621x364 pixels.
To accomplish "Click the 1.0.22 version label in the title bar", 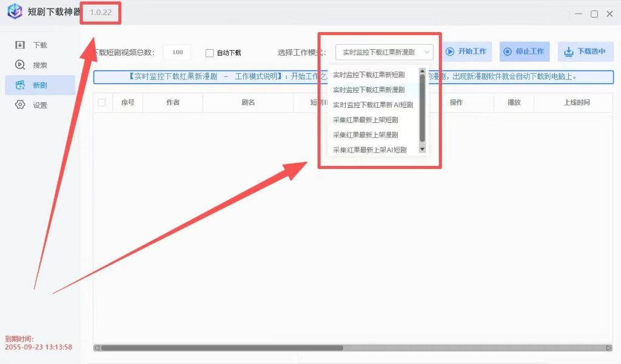I will coord(101,12).
